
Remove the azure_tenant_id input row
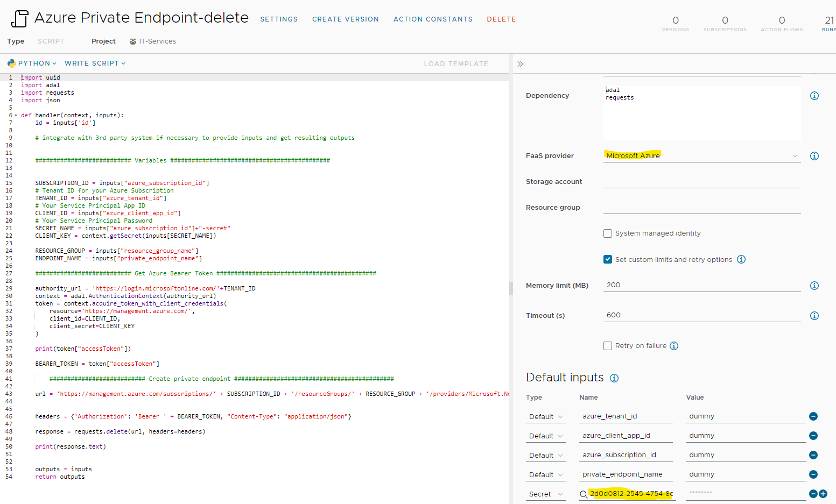coord(813,416)
